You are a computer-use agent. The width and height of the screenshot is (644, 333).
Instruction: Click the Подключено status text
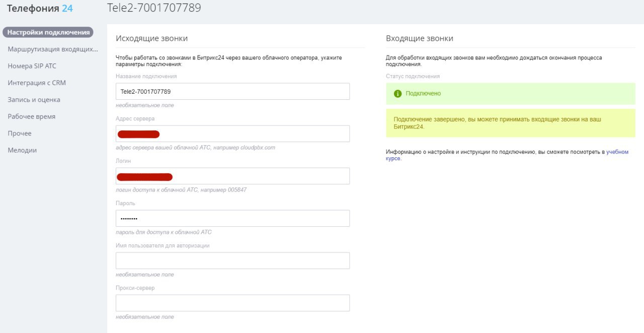point(423,94)
